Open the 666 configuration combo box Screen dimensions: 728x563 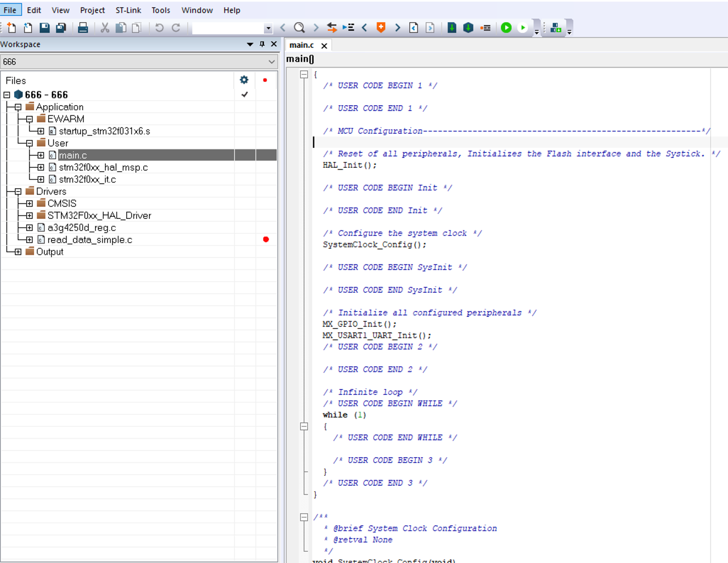coord(139,61)
